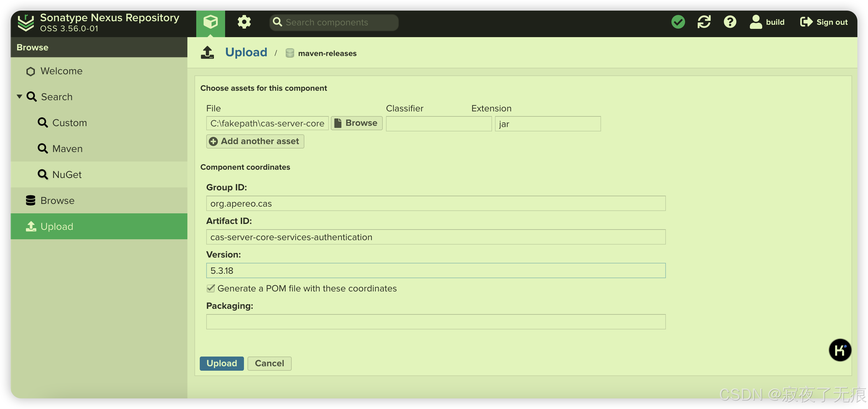
Task: Click the Packaging input field
Action: 435,322
